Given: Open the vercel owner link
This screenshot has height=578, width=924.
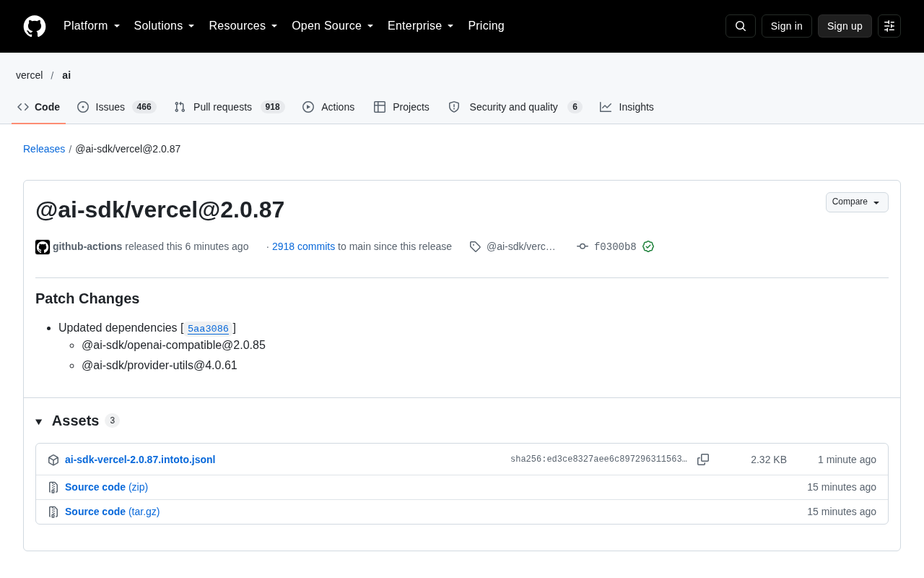Looking at the screenshot, I should click(x=30, y=75).
